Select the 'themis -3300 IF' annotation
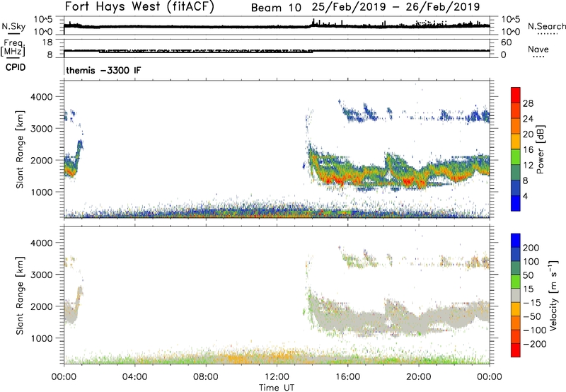566x392 pixels. [103, 70]
